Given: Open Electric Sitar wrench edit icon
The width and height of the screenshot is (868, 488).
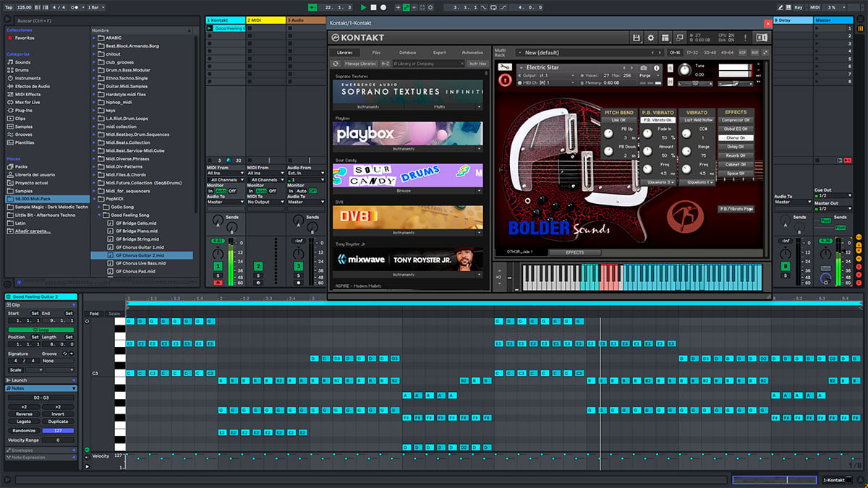Looking at the screenshot, I should (x=503, y=67).
